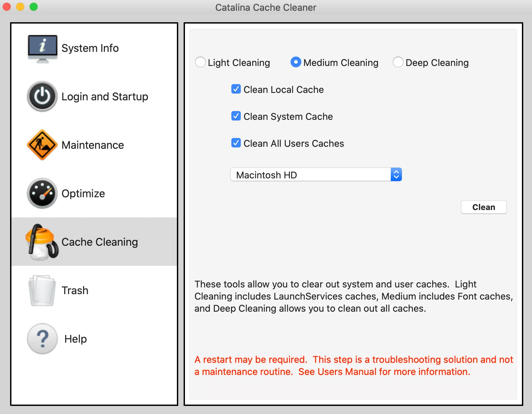Uncheck Clean Local Cache checkbox
This screenshot has width=532, height=414.
[236, 89]
